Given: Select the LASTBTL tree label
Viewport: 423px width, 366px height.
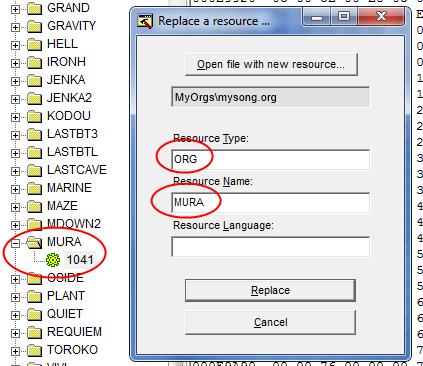Looking at the screenshot, I should [x=72, y=152].
